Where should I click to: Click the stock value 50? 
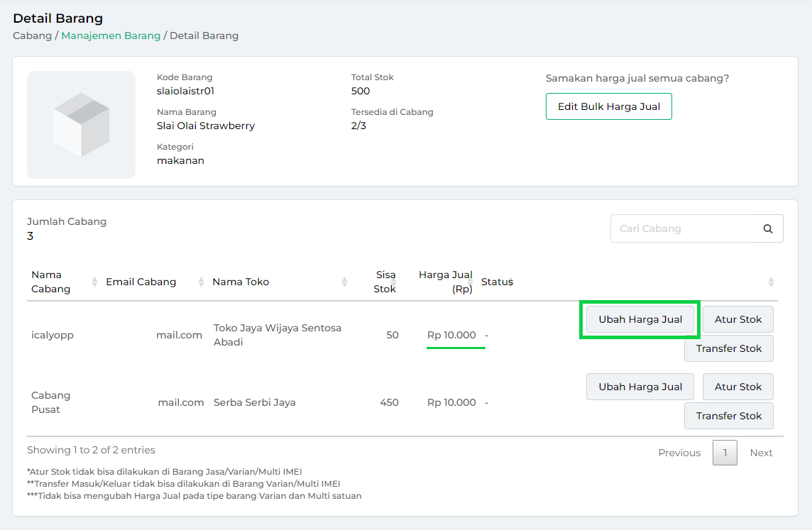click(393, 335)
